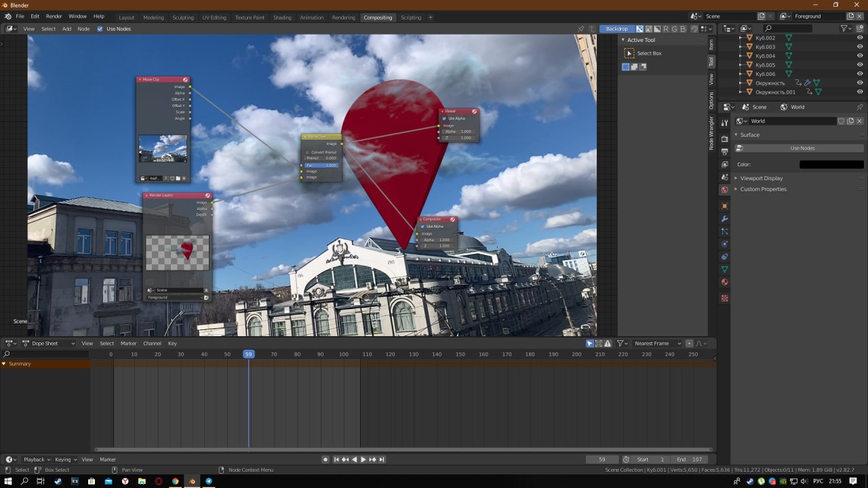868x488 pixels.
Task: Open the node editor Add menu
Action: tap(66, 28)
